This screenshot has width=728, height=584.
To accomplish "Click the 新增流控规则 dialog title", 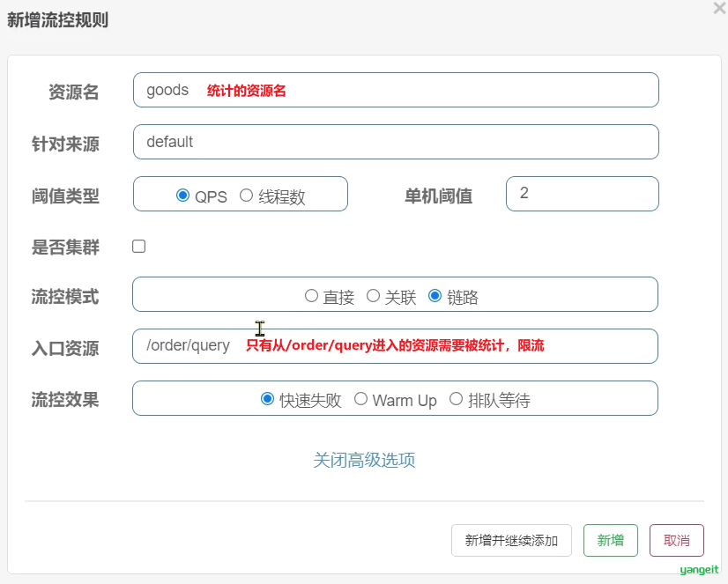I will click(x=57, y=20).
